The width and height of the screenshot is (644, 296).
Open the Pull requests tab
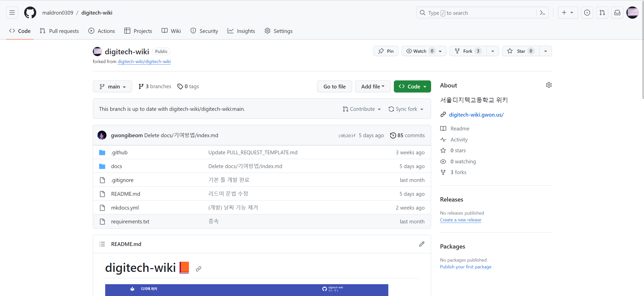(59, 31)
